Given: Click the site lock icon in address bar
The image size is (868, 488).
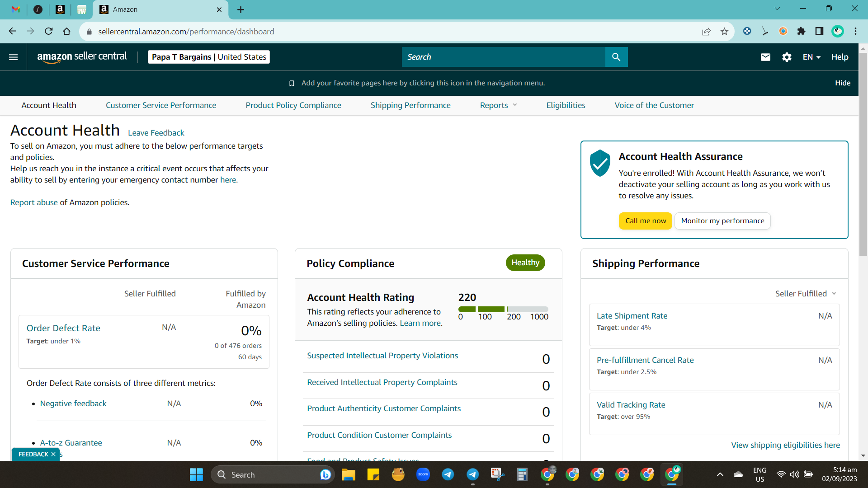Looking at the screenshot, I should click(x=89, y=32).
